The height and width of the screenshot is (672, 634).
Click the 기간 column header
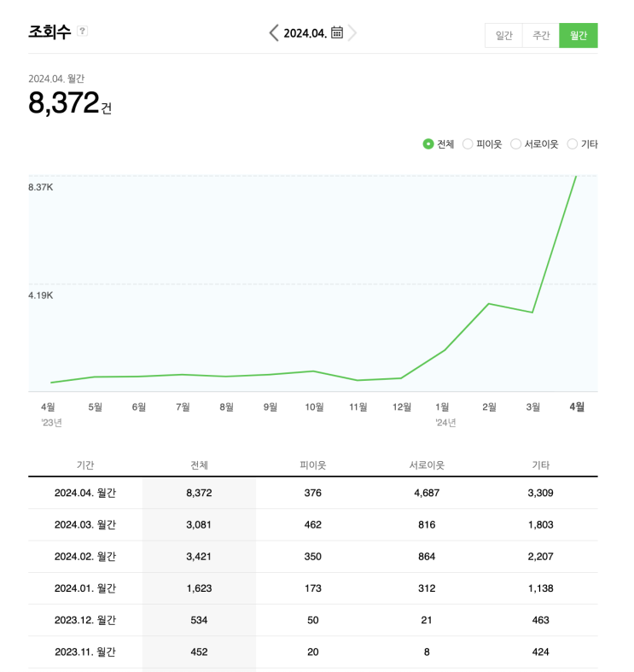click(85, 465)
